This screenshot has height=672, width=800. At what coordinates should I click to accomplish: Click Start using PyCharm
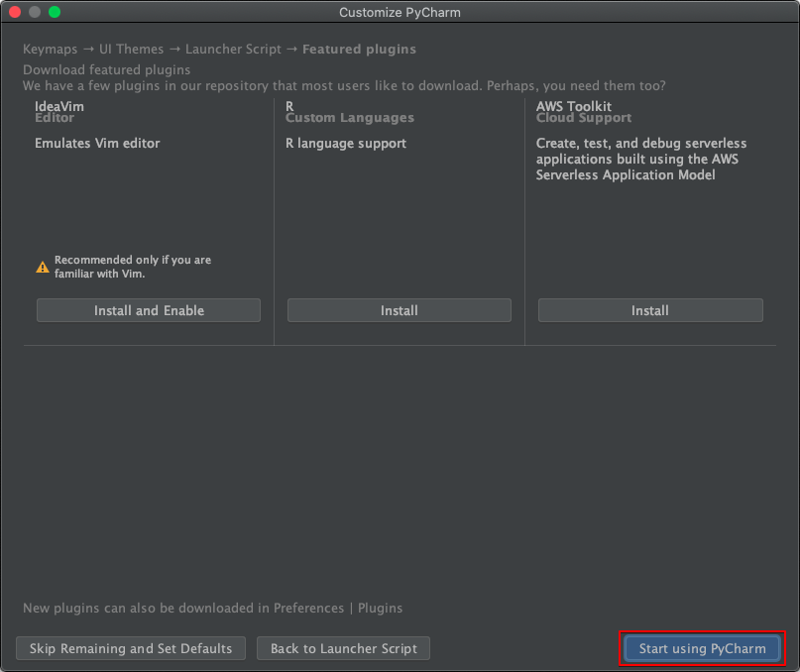(x=702, y=648)
